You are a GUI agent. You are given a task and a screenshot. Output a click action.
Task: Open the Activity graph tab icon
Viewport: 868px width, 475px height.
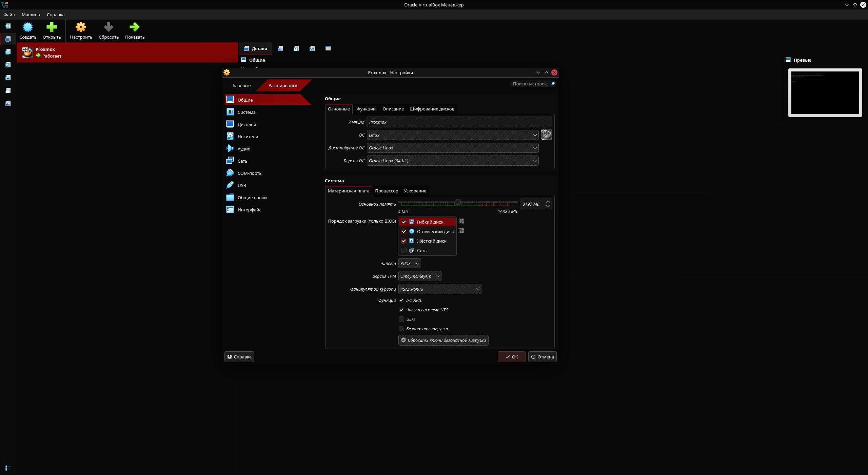click(312, 48)
